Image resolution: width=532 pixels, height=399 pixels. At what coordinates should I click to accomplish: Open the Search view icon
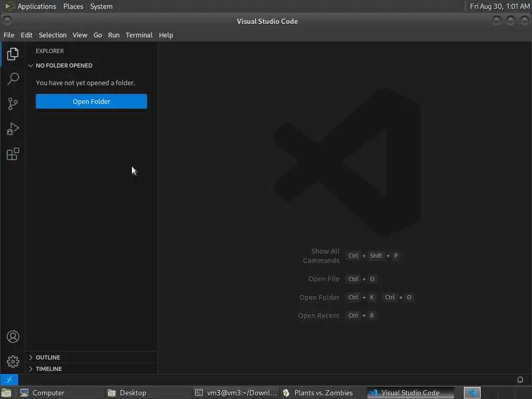point(12,79)
